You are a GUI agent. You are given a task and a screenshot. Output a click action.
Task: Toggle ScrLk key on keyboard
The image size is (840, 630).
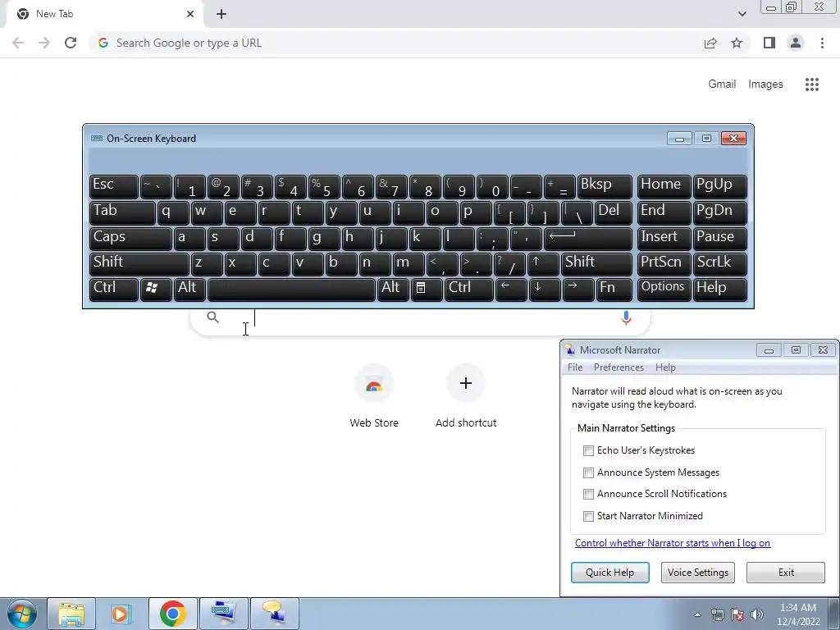pos(719,264)
